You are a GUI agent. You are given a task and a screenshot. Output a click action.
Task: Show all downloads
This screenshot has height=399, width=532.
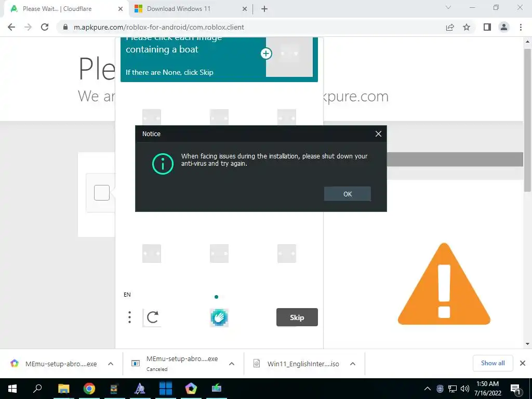(x=493, y=363)
